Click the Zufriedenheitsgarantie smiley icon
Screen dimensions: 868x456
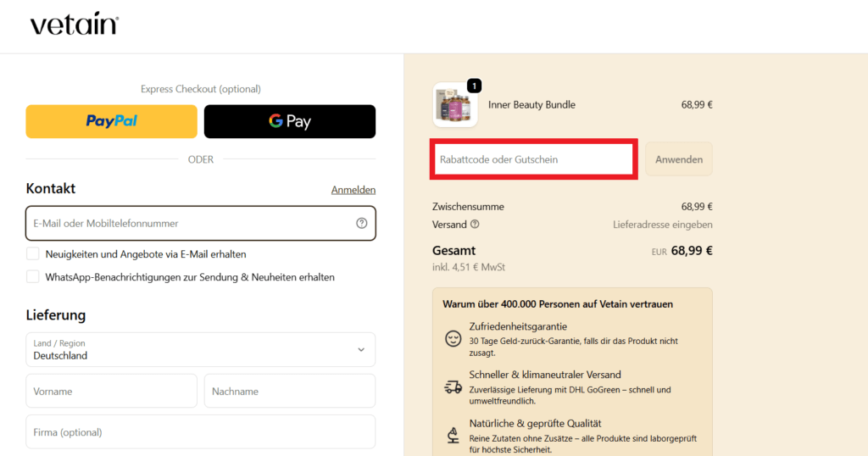point(453,339)
